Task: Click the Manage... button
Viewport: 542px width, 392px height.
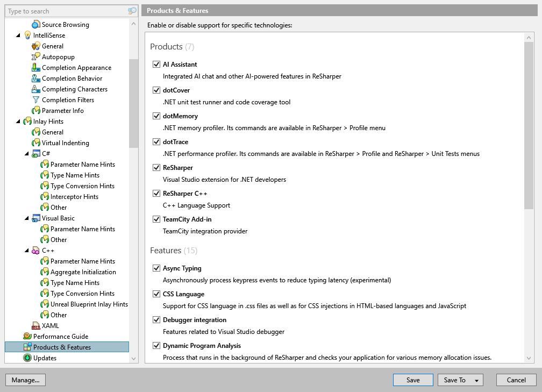Action: [x=26, y=380]
